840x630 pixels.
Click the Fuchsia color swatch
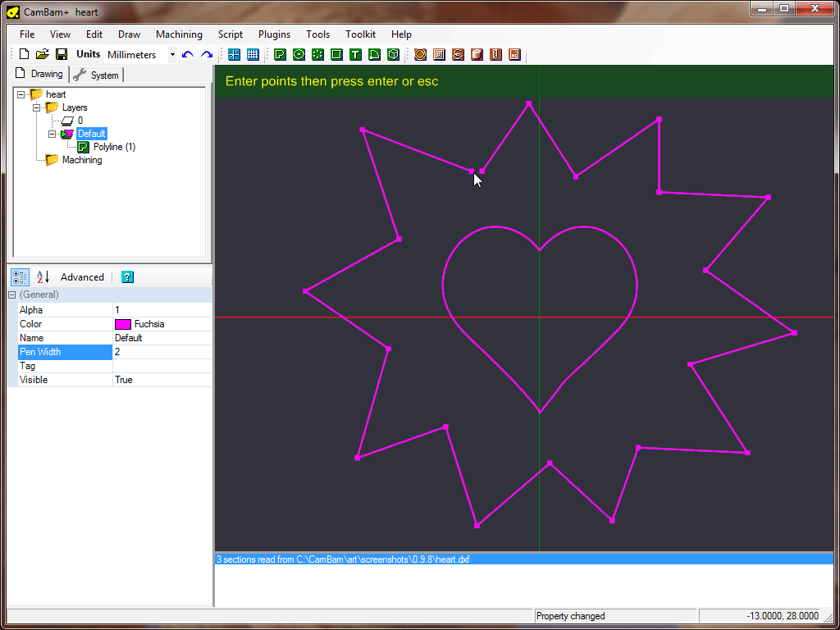pos(123,324)
